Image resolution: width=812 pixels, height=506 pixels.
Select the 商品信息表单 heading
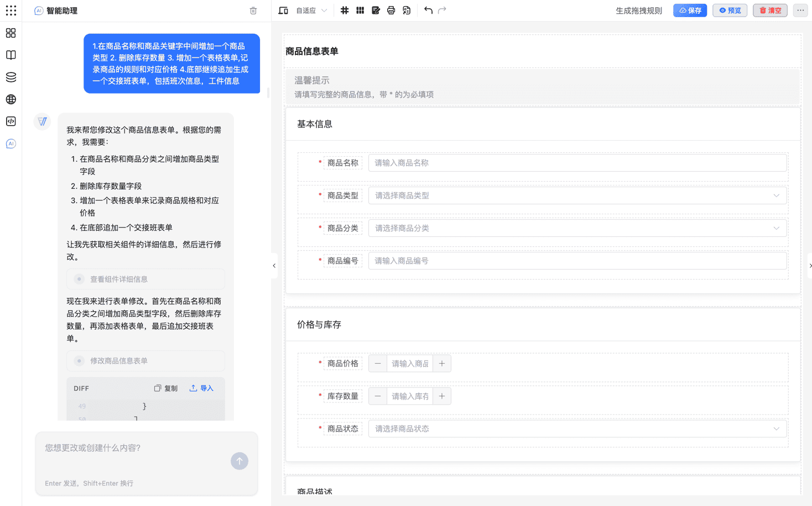click(x=312, y=51)
